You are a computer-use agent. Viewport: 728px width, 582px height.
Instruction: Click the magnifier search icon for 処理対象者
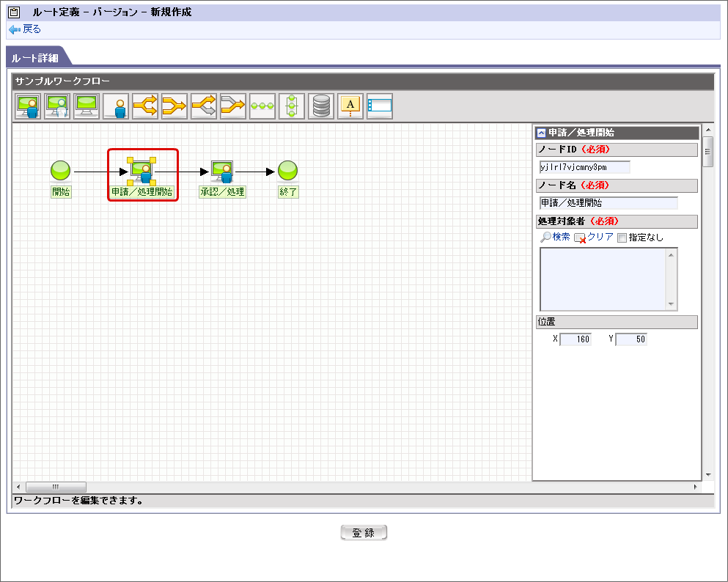545,237
